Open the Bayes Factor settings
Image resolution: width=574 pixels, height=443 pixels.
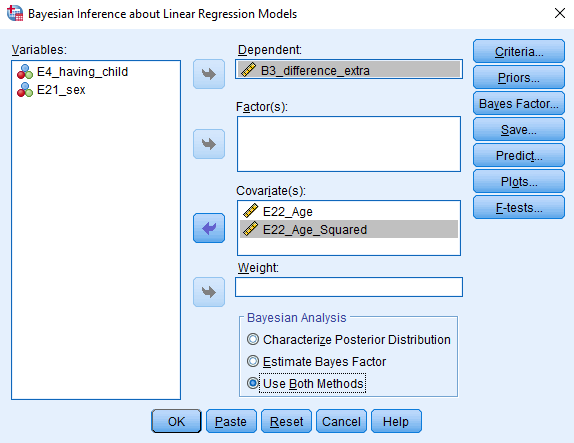coord(519,104)
